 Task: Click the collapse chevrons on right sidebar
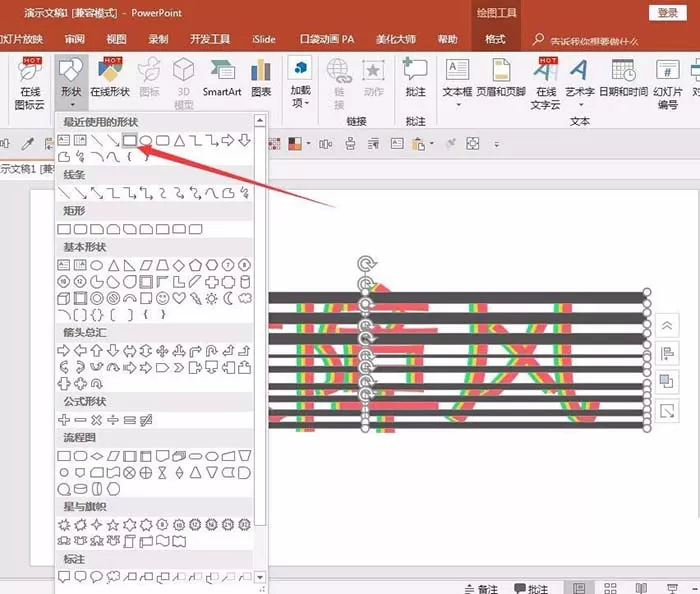pos(667,326)
